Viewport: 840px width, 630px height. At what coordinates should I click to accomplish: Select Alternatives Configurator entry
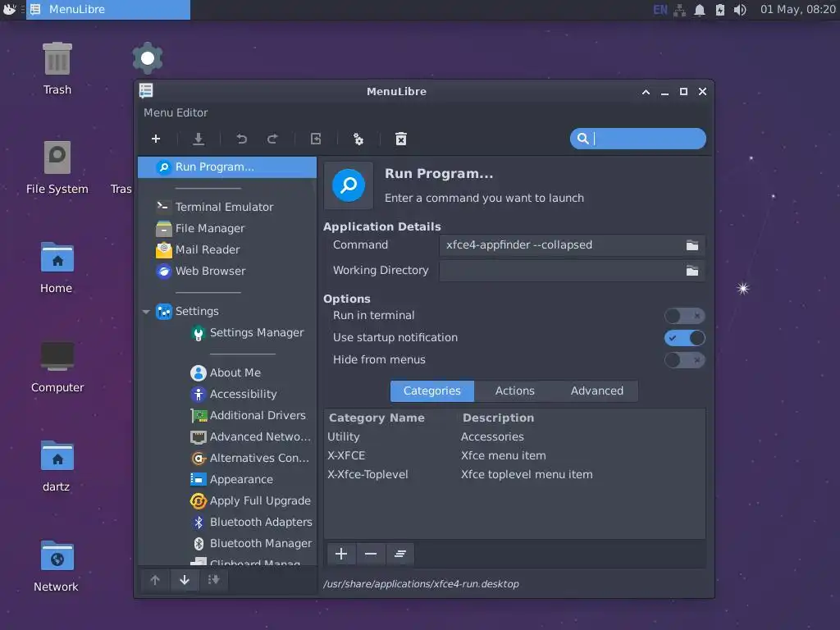click(227, 458)
